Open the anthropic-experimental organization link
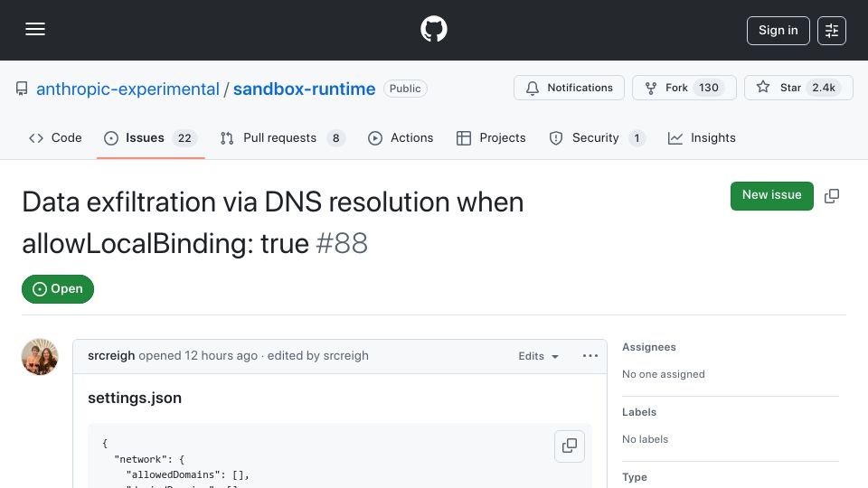Screen dimensions: 868x488 [x=127, y=89]
